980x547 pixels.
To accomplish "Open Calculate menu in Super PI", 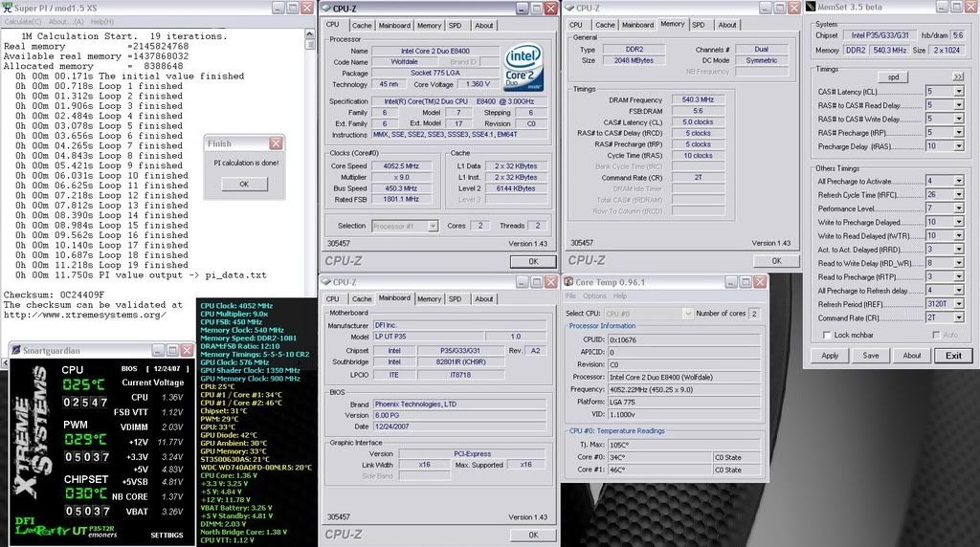I will click(x=23, y=21).
